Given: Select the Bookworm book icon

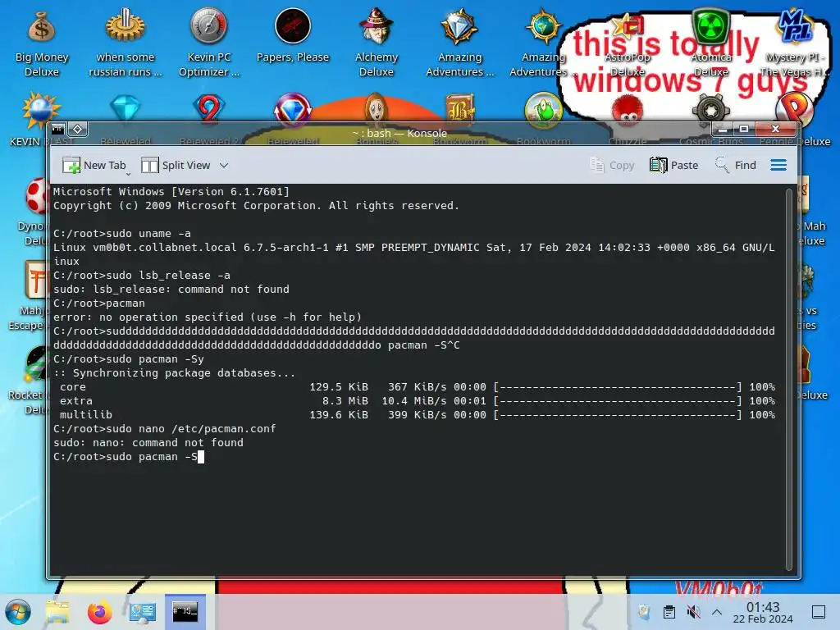Looking at the screenshot, I should tap(459, 109).
